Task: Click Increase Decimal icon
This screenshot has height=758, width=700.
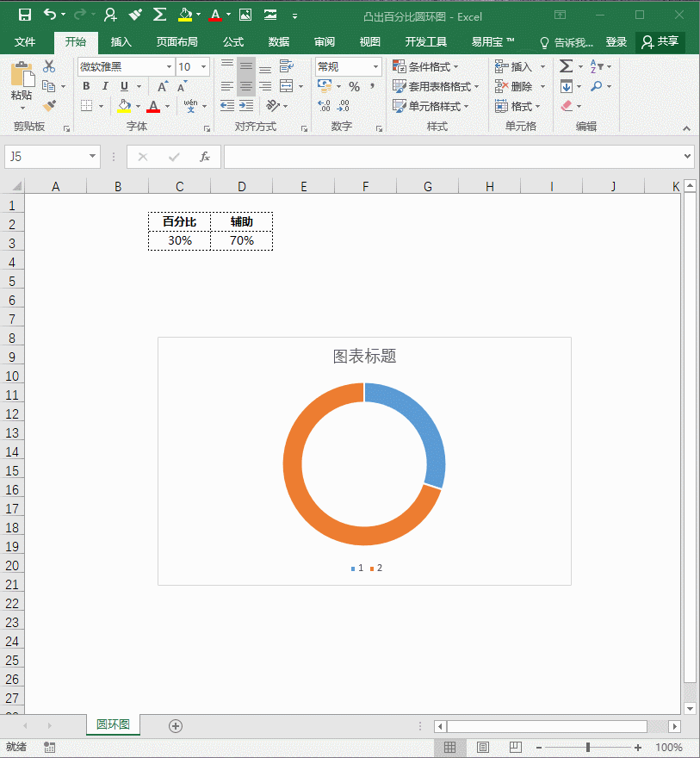Action: tap(324, 105)
